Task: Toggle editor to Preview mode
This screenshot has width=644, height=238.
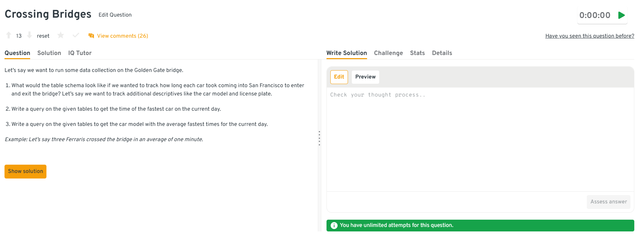Action: 365,77
